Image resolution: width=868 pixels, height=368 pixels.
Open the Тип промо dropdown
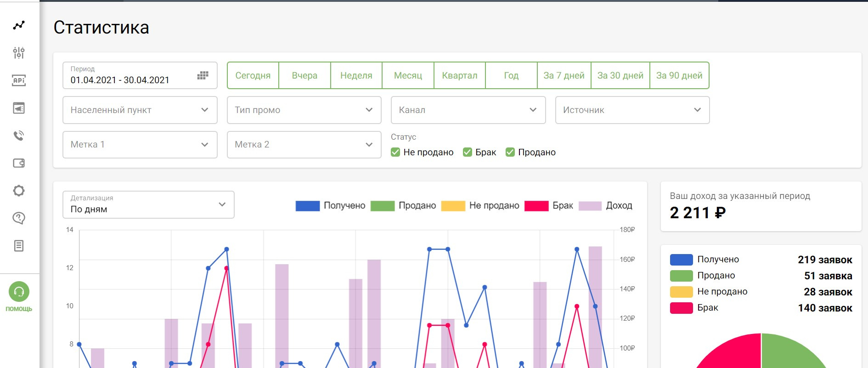point(304,110)
